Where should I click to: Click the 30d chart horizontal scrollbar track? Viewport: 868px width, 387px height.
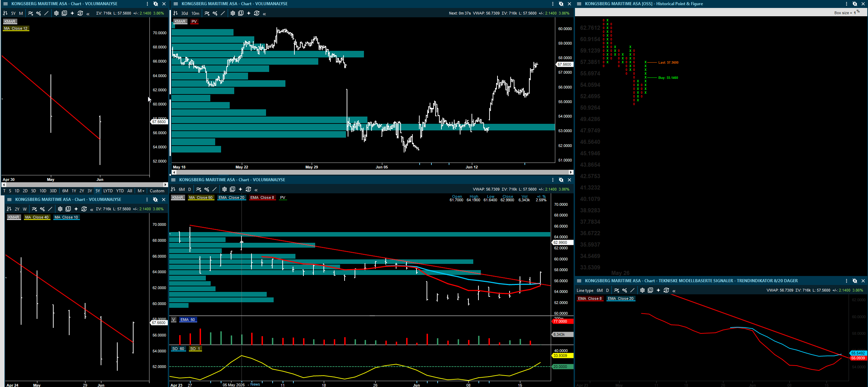click(x=372, y=172)
